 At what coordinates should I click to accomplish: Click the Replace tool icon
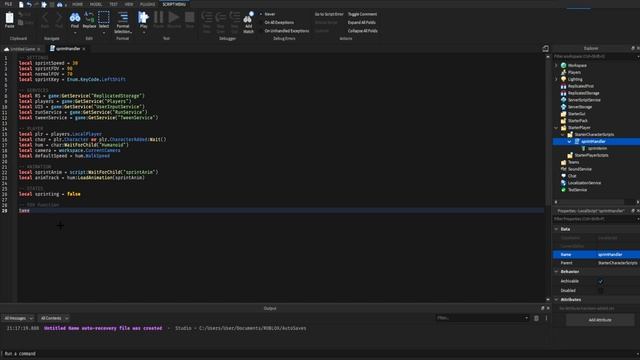(89, 18)
